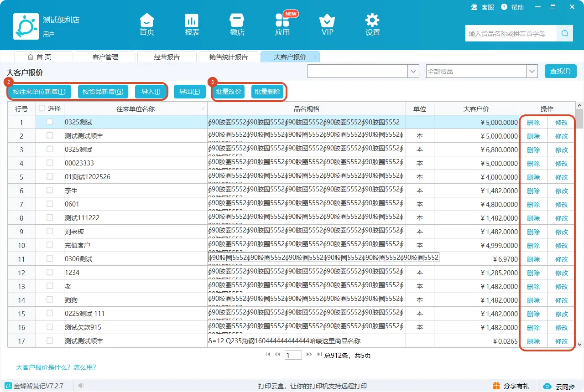Go to the next page arrow
Screen dimensions: 584x392
pos(309,355)
